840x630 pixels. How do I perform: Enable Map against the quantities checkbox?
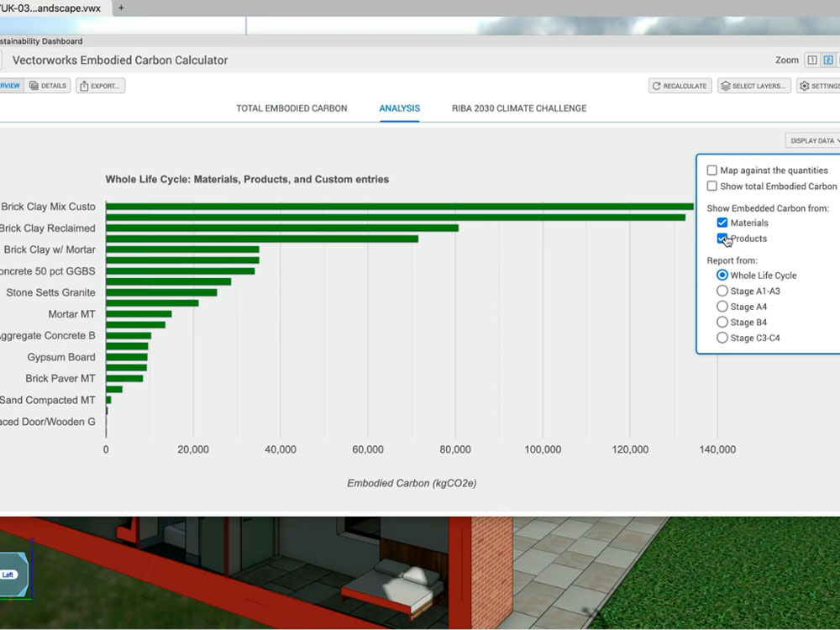click(x=712, y=171)
